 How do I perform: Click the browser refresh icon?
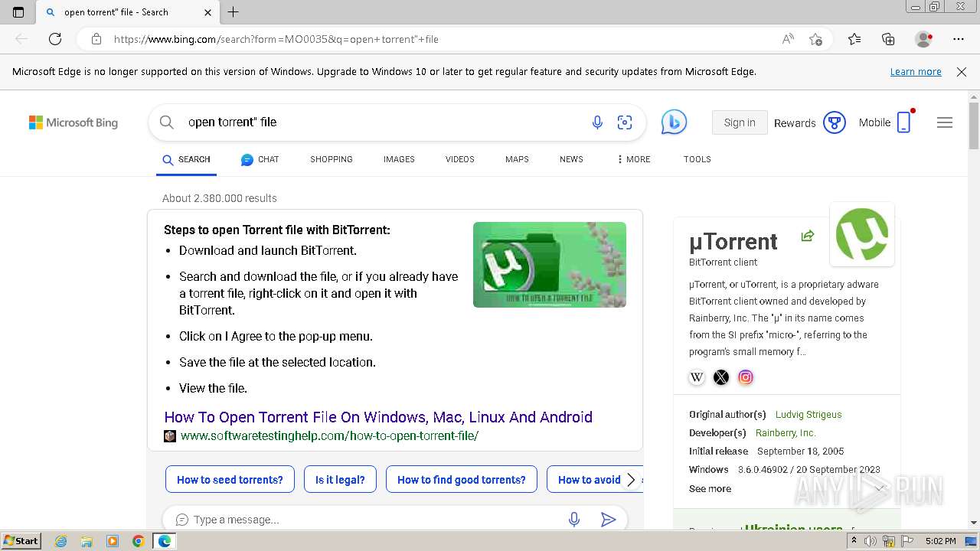click(x=55, y=39)
